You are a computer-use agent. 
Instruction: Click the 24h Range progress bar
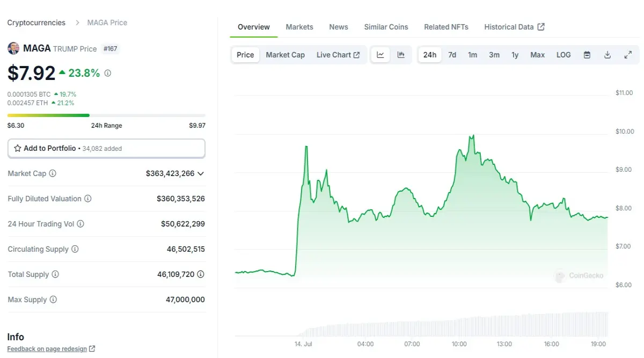[x=106, y=115]
